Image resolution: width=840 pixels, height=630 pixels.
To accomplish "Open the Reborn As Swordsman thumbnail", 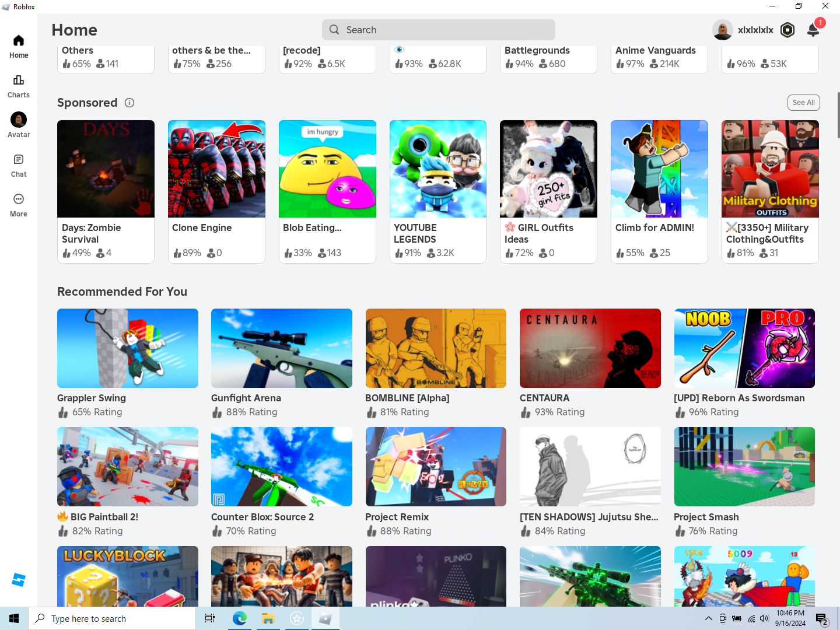I will click(744, 348).
